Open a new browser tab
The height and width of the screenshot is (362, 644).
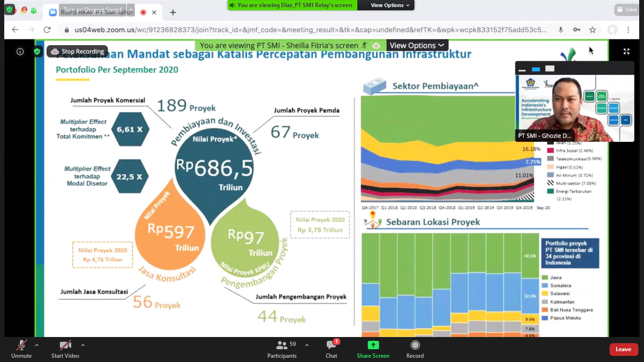[x=173, y=13]
